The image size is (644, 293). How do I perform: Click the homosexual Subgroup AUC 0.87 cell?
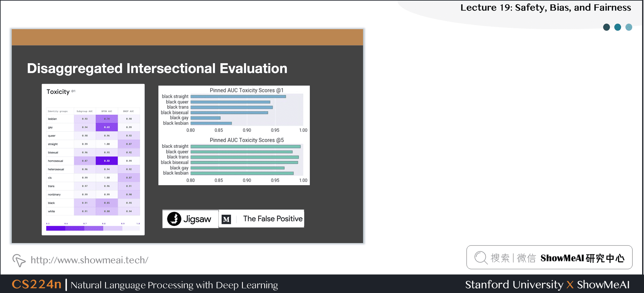pos(85,161)
